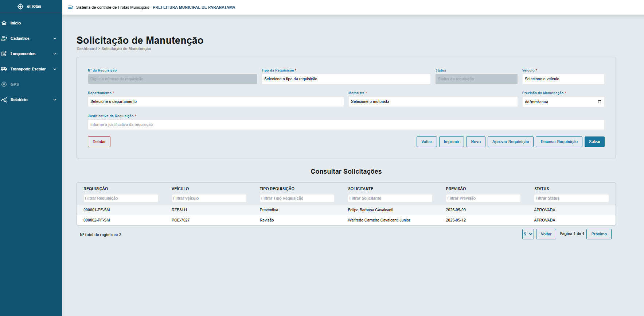Click the Transporte Escolar bus icon

click(4, 69)
